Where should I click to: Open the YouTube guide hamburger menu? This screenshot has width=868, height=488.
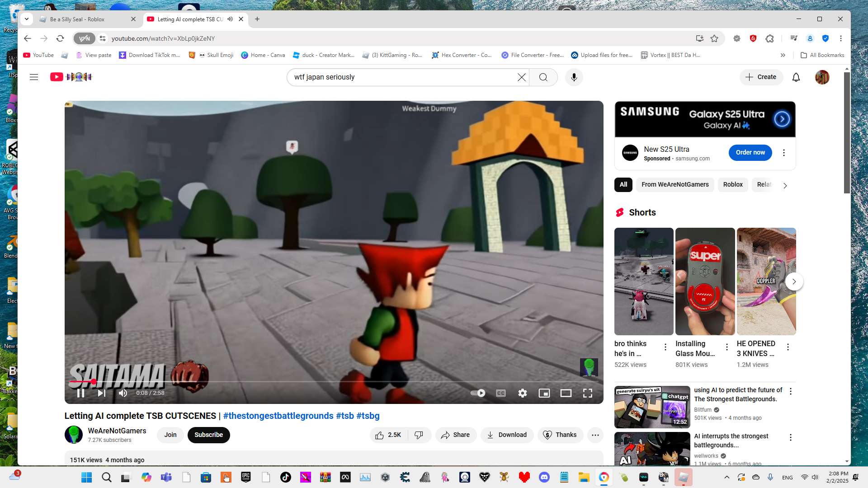click(x=34, y=77)
